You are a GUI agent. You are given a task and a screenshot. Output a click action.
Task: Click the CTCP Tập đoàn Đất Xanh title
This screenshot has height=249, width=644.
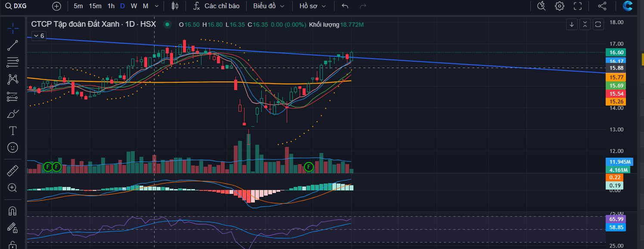click(x=93, y=25)
